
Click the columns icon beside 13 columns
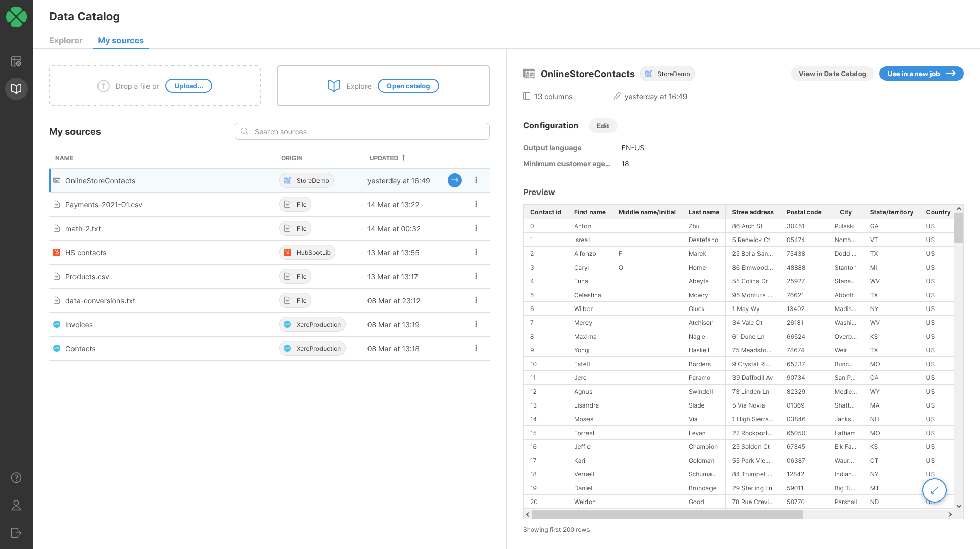tap(527, 96)
